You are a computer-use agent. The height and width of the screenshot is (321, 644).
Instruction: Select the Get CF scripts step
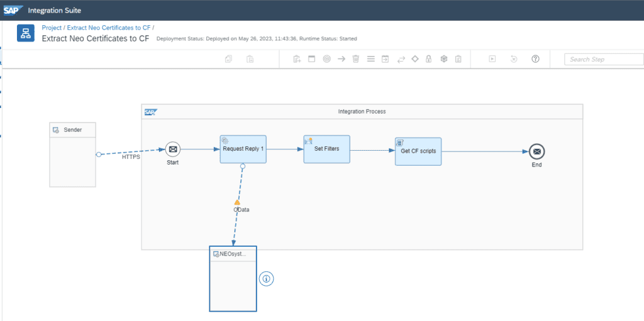tap(418, 151)
